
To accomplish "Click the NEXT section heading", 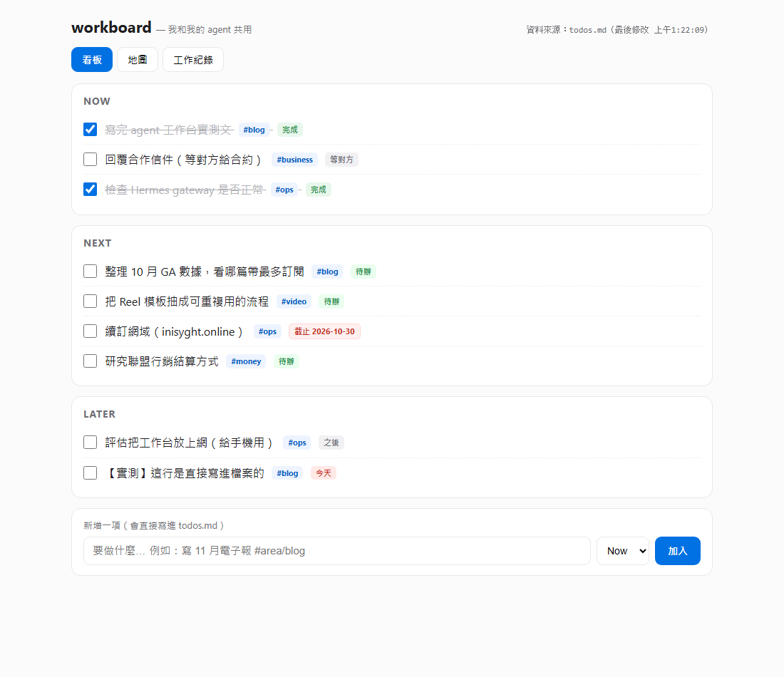I will (98, 244).
